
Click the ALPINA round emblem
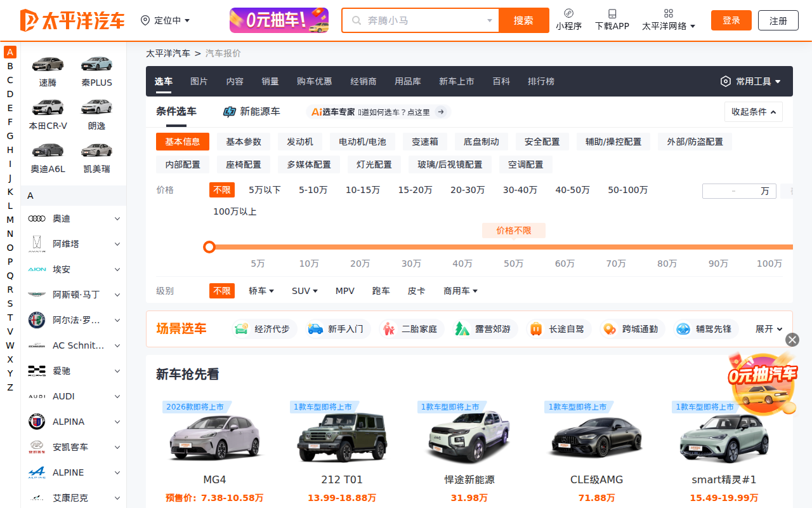click(x=37, y=422)
